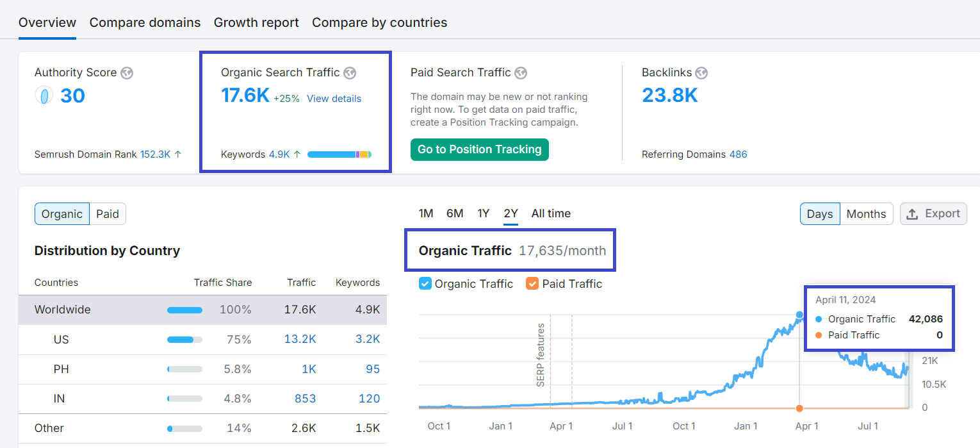The image size is (980, 448).
Task: Click the 486 Referring Domains link
Action: tap(738, 154)
